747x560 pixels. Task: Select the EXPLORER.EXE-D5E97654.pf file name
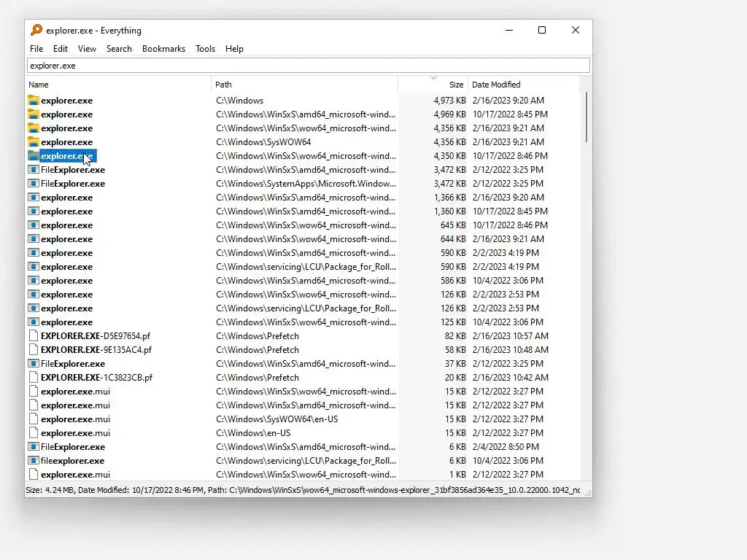point(96,335)
